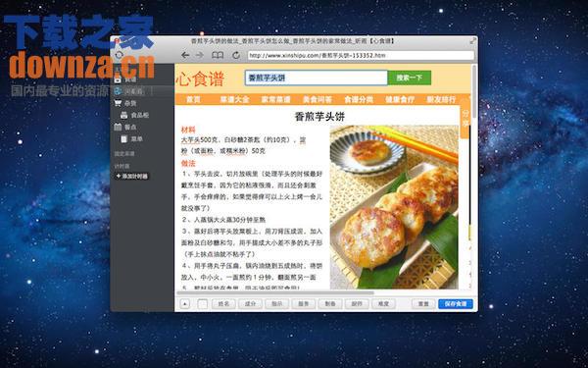Open the bookmarks book icon
The height and width of the screenshot is (368, 588).
(218, 55)
